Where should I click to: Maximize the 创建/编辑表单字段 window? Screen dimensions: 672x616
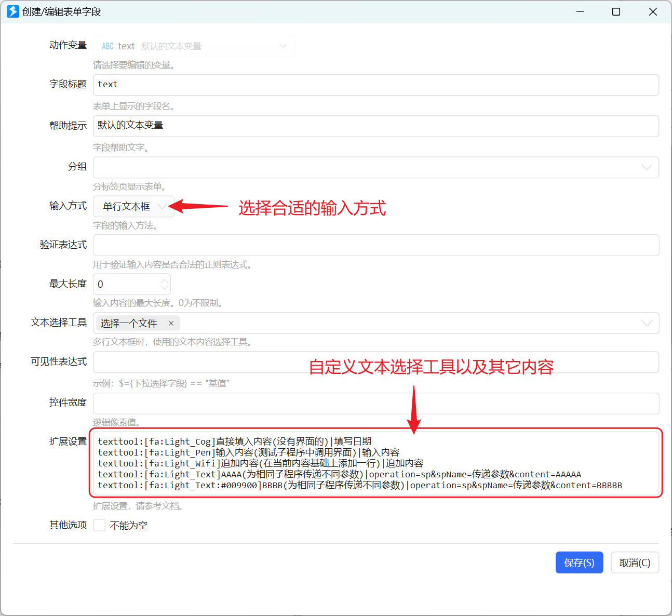click(x=616, y=11)
